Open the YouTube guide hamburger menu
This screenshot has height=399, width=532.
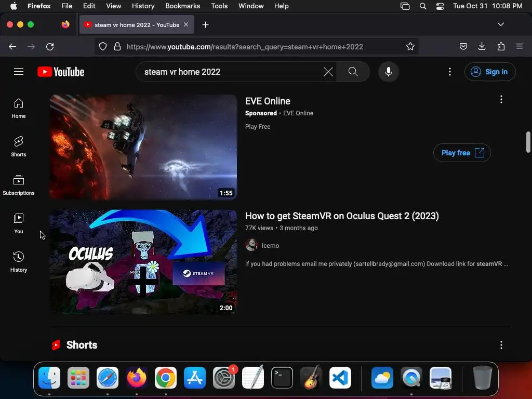click(x=19, y=72)
